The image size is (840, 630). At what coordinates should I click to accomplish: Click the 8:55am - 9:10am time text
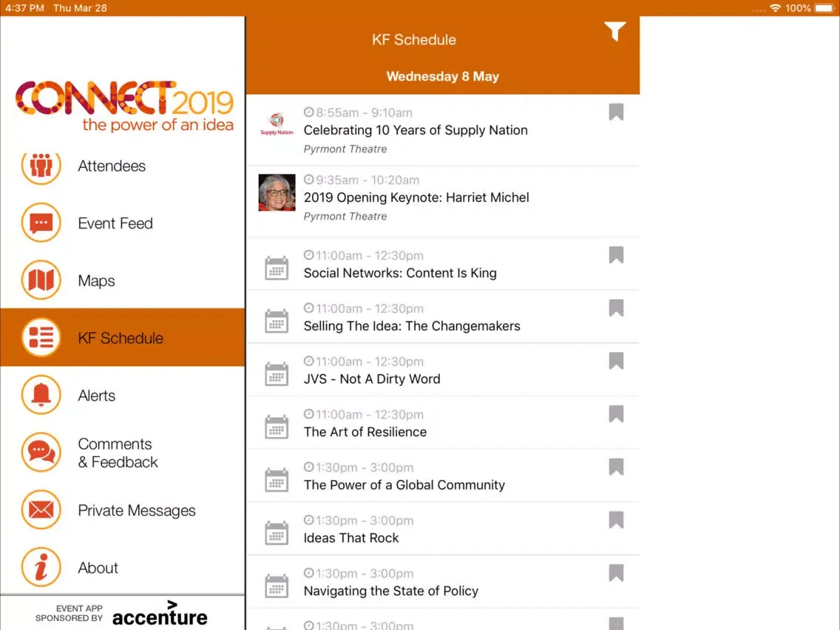[364, 113]
